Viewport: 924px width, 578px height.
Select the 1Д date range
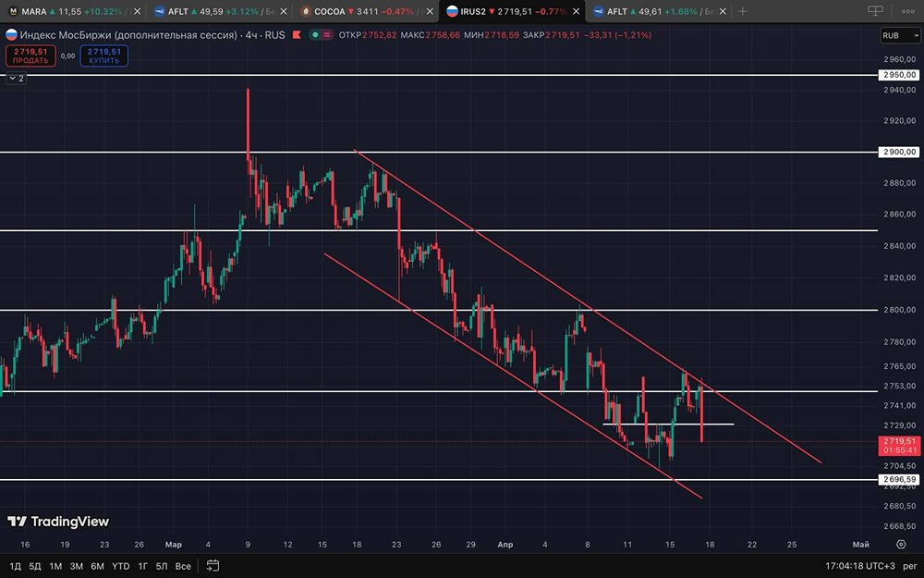click(16, 566)
